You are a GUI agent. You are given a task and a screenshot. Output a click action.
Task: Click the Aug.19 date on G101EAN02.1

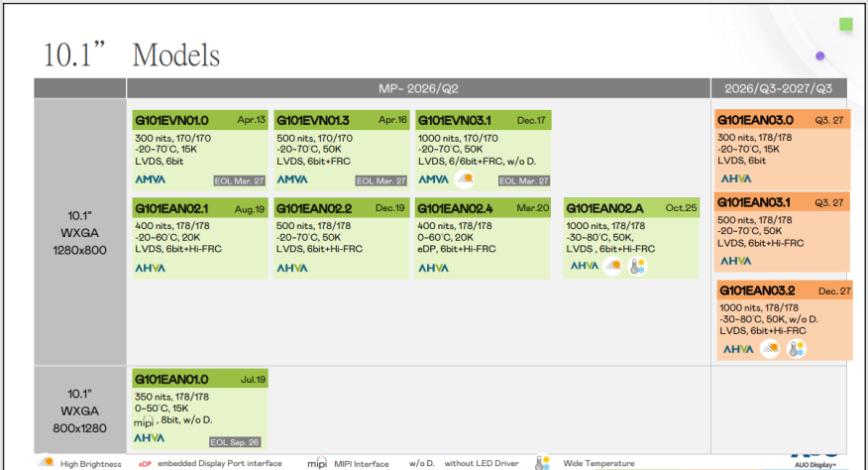(250, 209)
